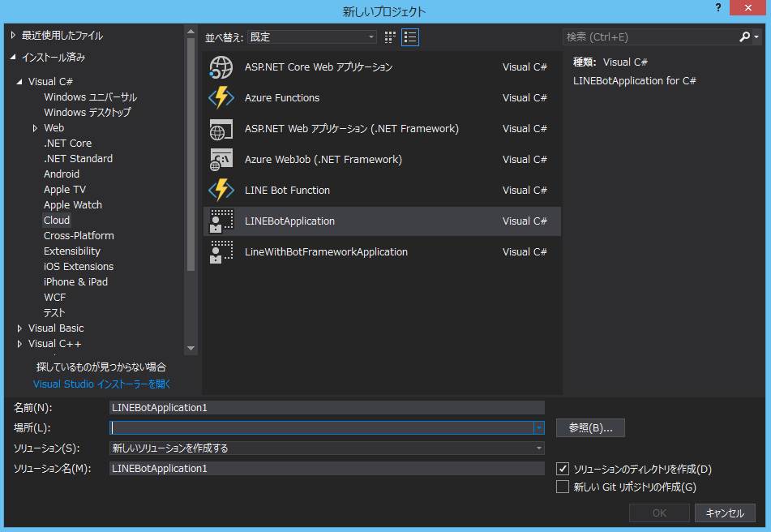The image size is (771, 532).
Task: Click the Azure WebJob template icon
Action: [x=221, y=159]
